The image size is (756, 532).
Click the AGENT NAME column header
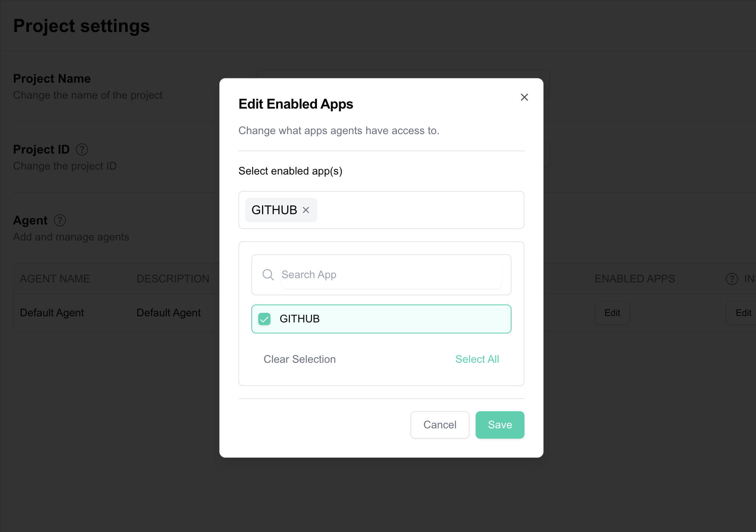pos(55,279)
